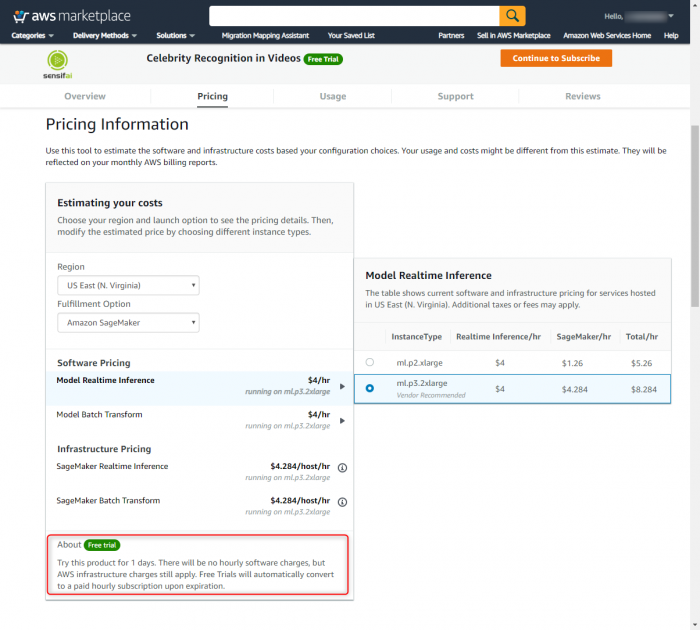
Task: Select the ml.p3.2xlarge instance radio button
Action: 370,388
